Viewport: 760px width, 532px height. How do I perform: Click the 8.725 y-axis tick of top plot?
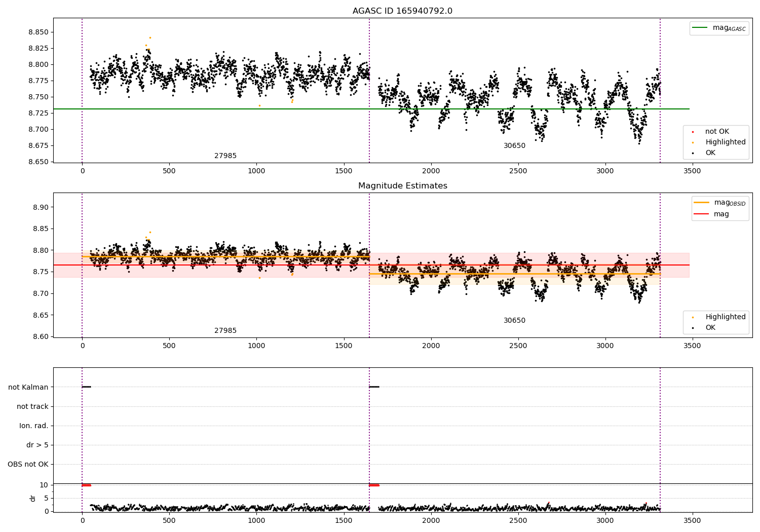click(39, 113)
